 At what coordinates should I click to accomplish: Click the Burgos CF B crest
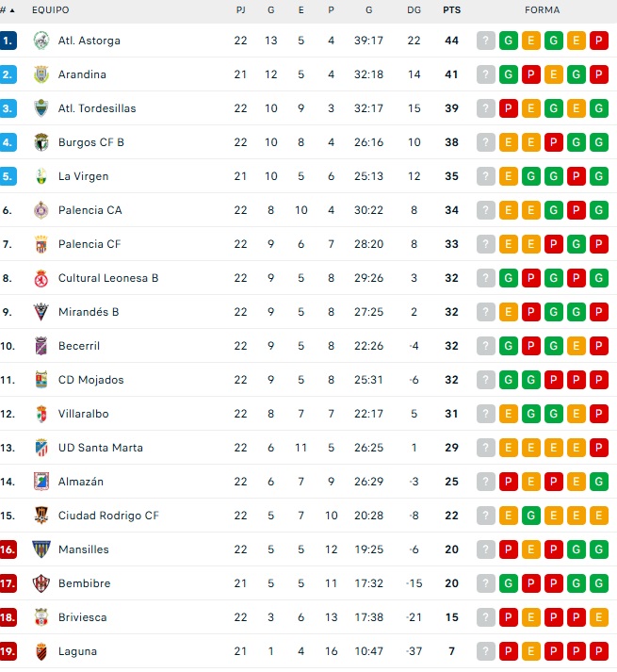coord(40,142)
